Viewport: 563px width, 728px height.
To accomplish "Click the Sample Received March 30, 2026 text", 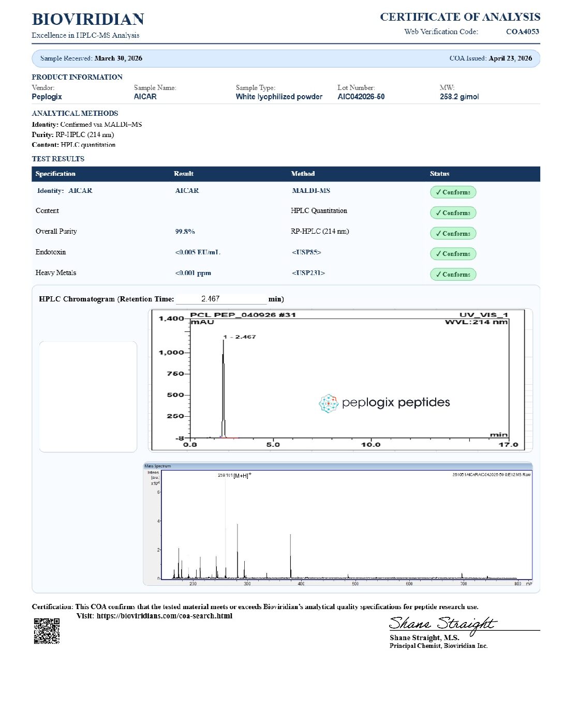I will pyautogui.click(x=91, y=58).
